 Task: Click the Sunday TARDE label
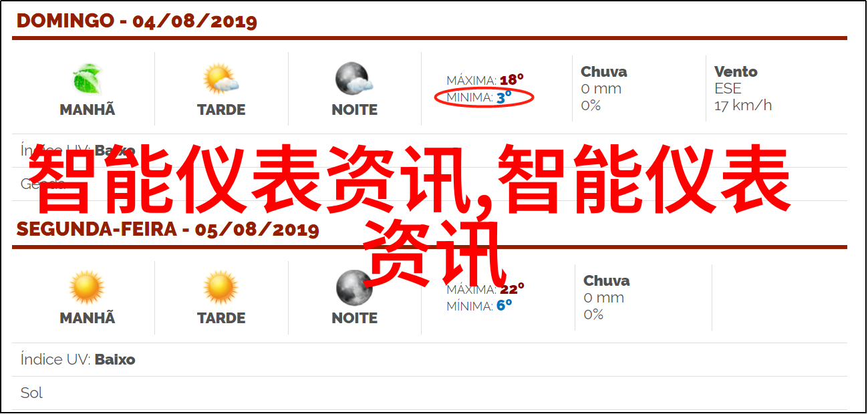pyautogui.click(x=221, y=110)
